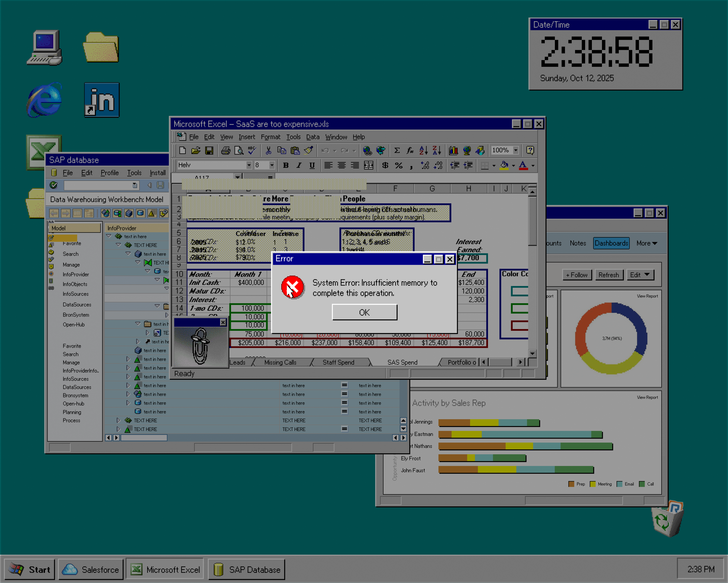Open the Borders dropdown arrow
This screenshot has width=728, height=583.
click(494, 165)
